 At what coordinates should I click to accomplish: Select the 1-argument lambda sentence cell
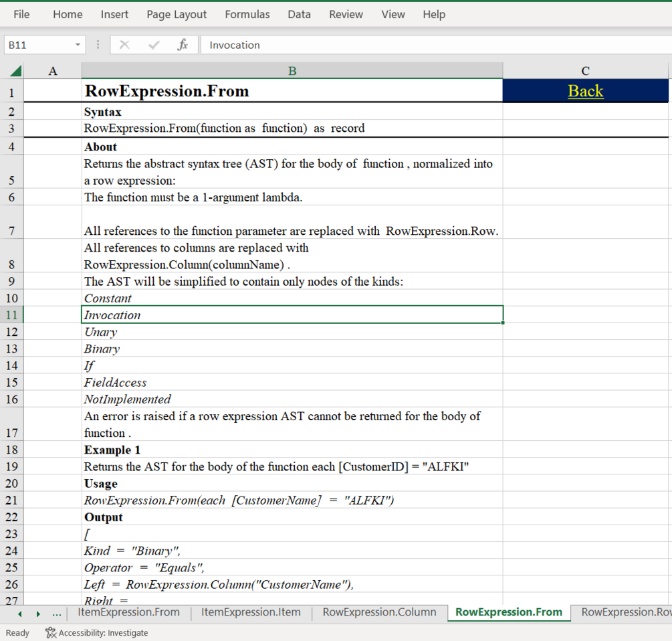(x=292, y=197)
